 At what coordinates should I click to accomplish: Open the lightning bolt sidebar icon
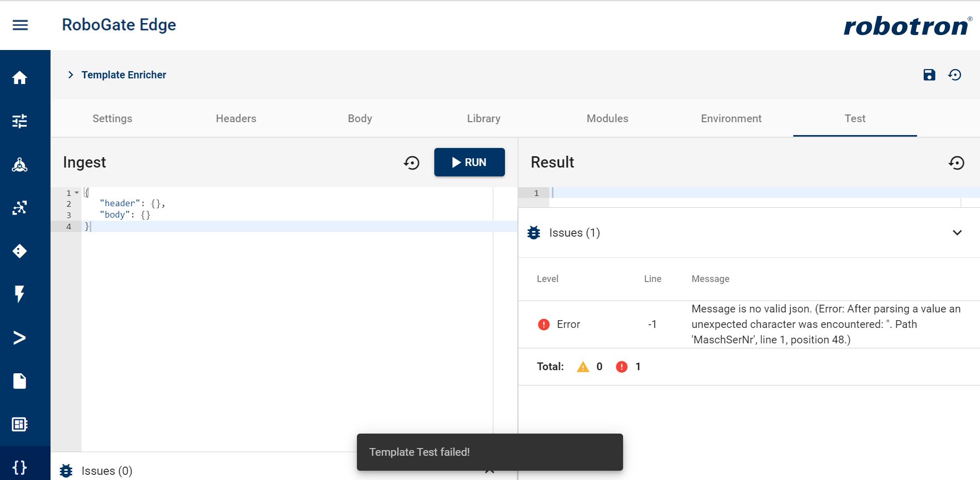point(20,294)
